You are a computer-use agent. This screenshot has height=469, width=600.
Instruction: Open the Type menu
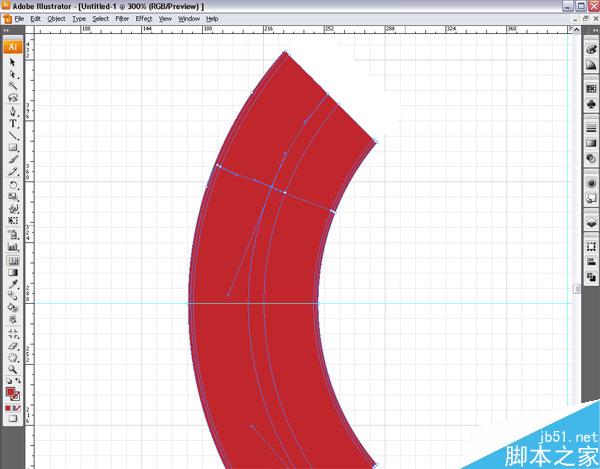coord(79,19)
